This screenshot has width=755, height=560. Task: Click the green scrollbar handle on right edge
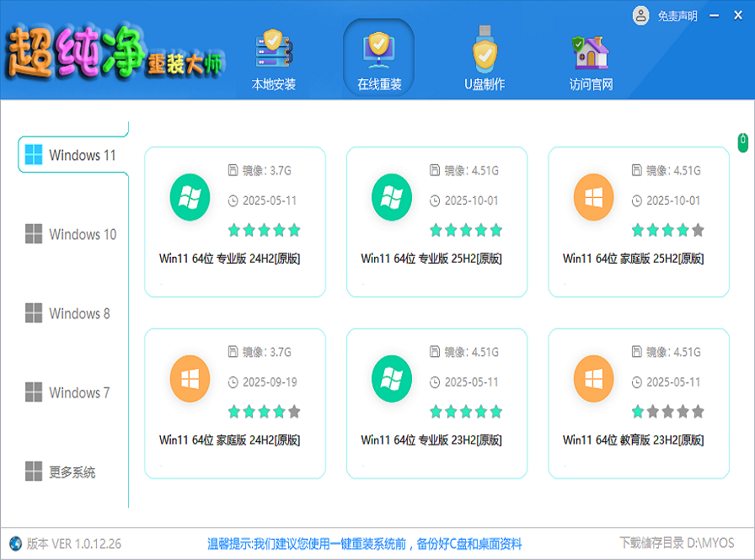[742, 142]
